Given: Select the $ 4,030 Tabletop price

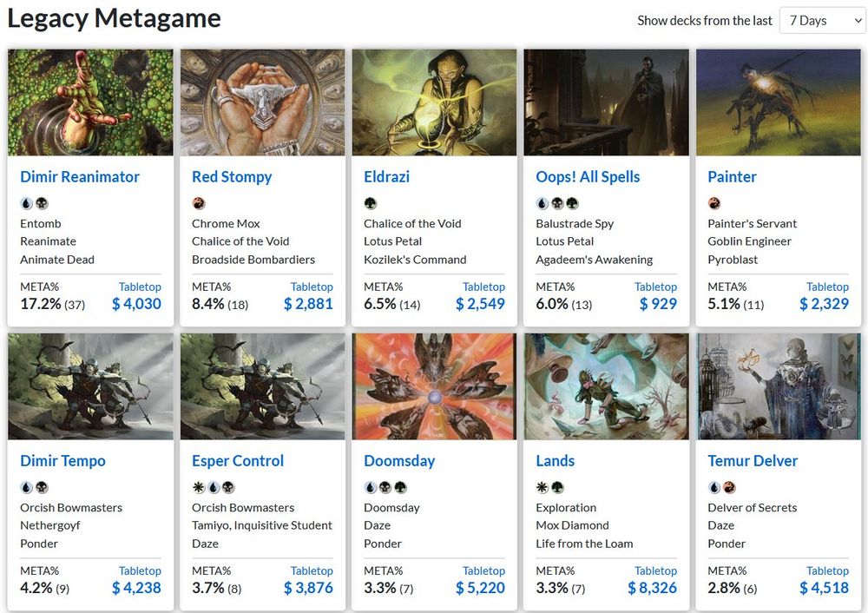Looking at the screenshot, I should coord(136,304).
